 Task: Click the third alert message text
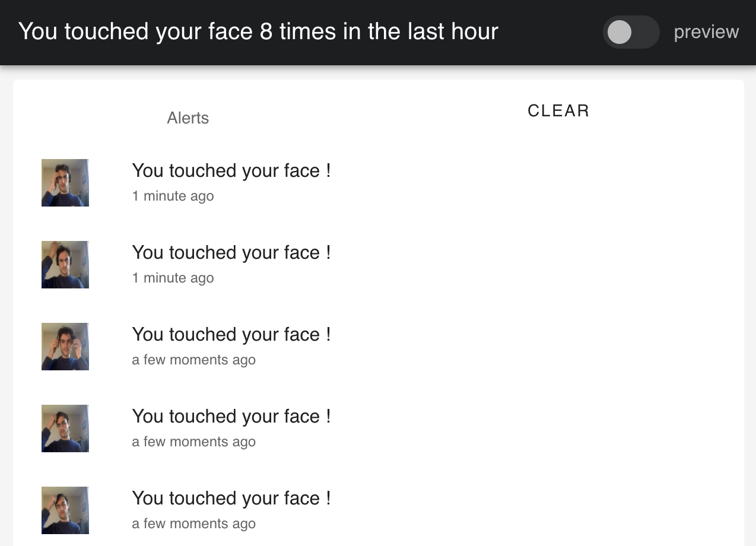coord(231,334)
